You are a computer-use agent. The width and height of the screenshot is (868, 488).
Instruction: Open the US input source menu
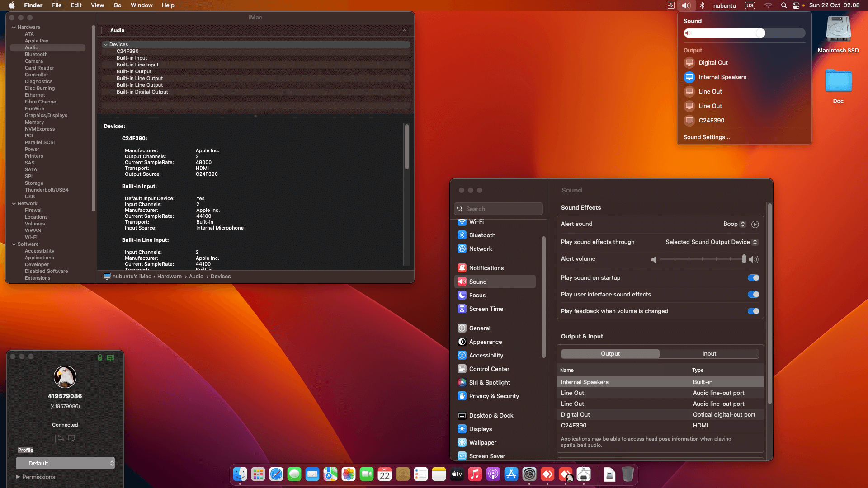click(750, 5)
